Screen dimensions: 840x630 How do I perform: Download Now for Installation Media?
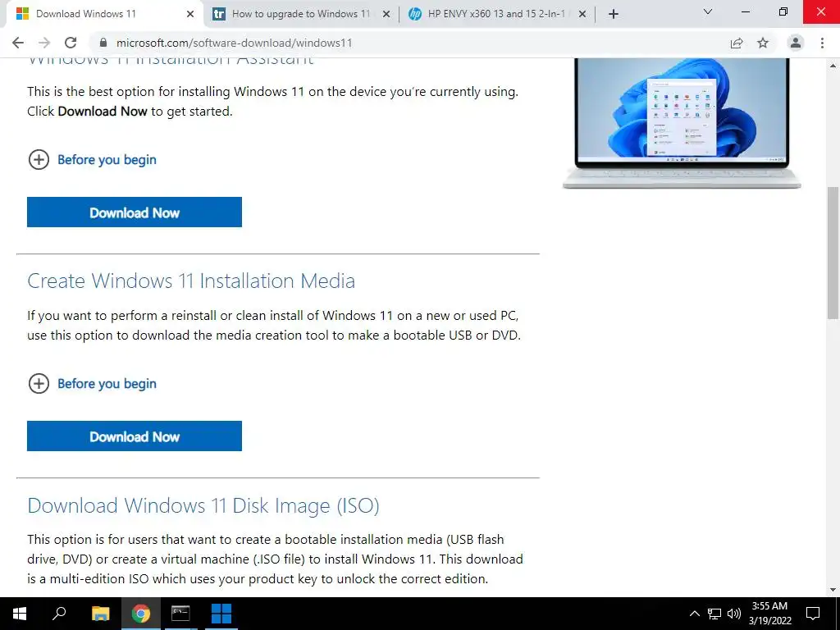(x=135, y=436)
